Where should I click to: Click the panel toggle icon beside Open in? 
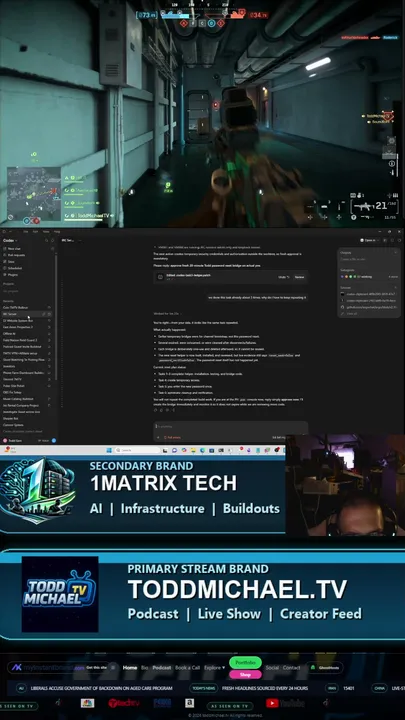point(384,240)
